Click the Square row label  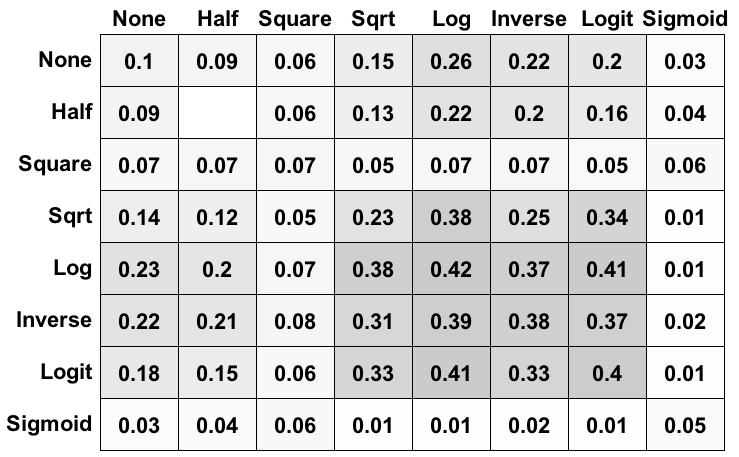pyautogui.click(x=55, y=164)
